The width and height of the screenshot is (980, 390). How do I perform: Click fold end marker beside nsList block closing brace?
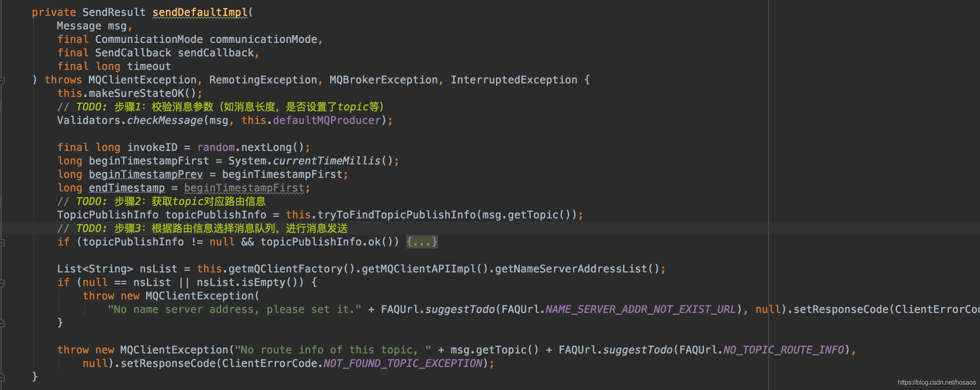click(x=2, y=323)
